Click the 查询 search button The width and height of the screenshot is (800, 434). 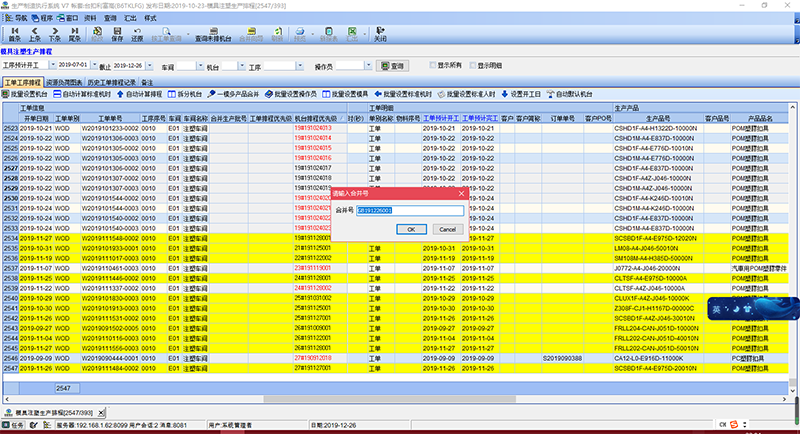coord(393,66)
